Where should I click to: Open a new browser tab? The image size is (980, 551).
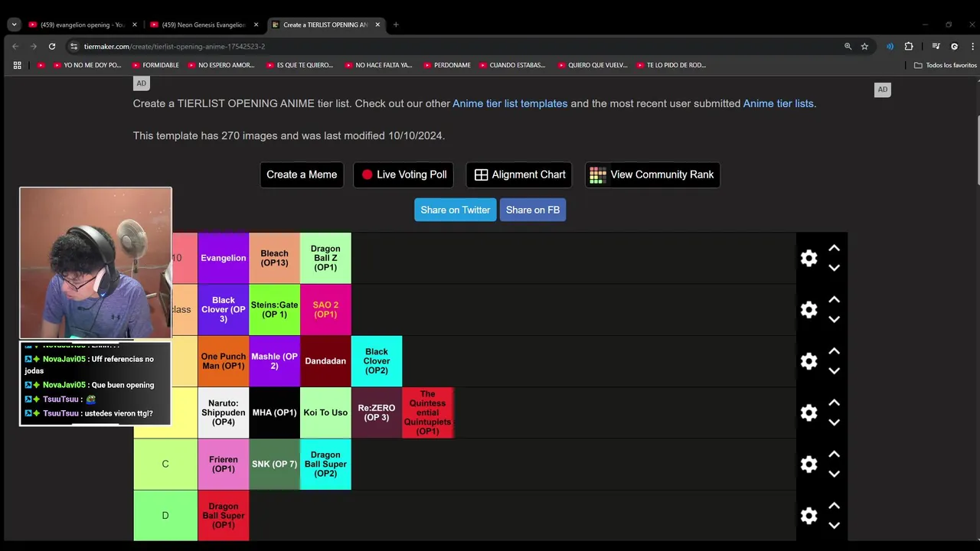[396, 24]
